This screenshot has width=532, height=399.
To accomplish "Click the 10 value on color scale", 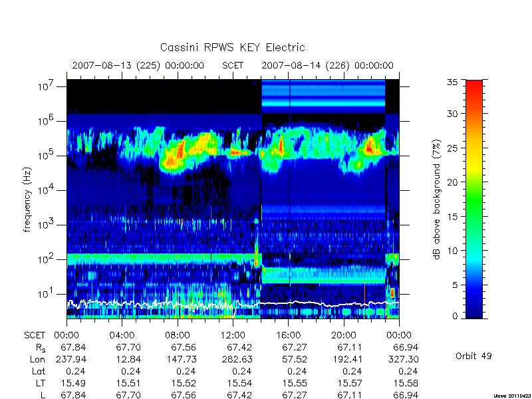I will (452, 251).
